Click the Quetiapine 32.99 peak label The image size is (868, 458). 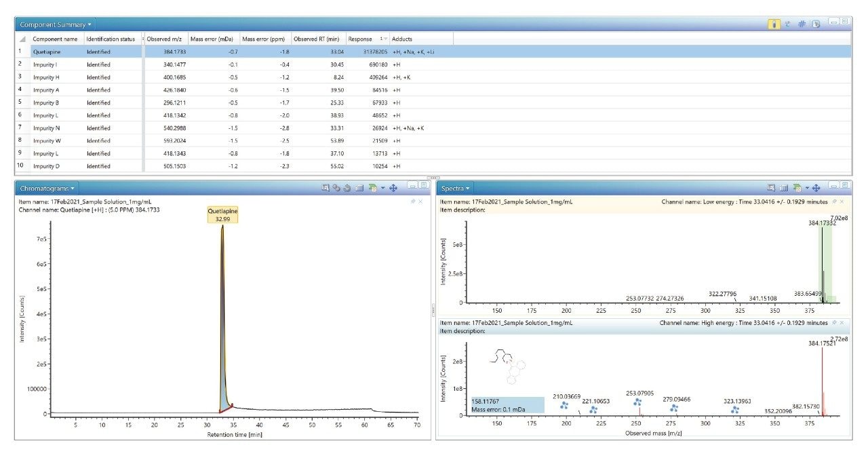click(x=222, y=215)
